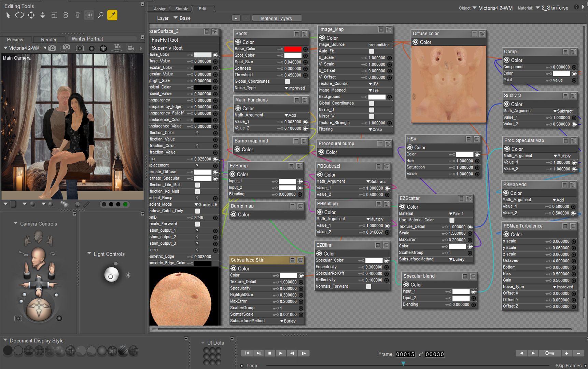The width and height of the screenshot is (588, 369).
Task: Click the white Background swatch in Image_Map
Action: (x=377, y=97)
